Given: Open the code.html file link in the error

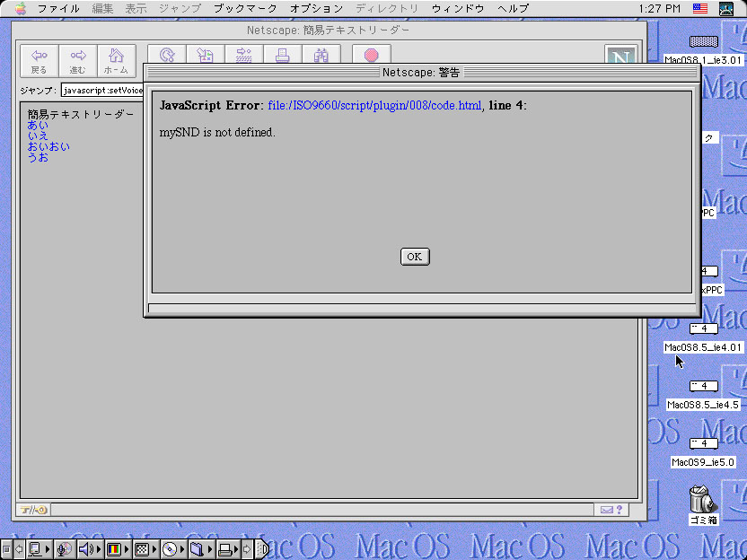Looking at the screenshot, I should point(374,106).
